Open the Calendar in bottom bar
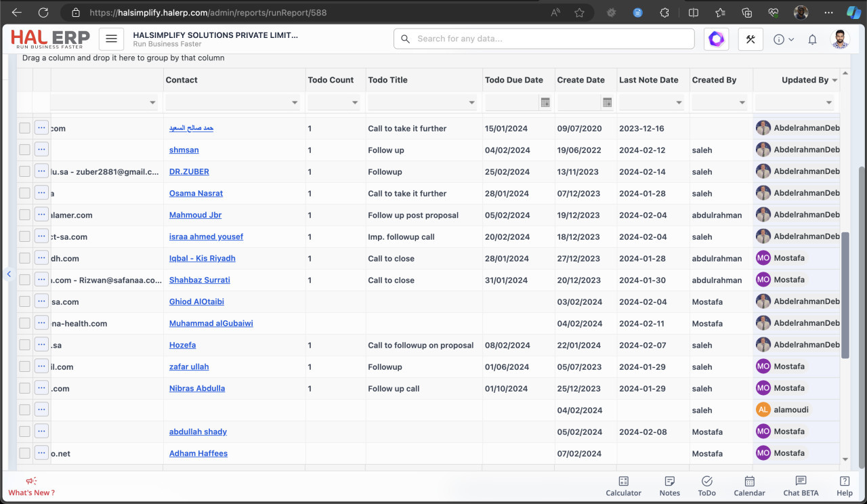Image resolution: width=867 pixels, height=504 pixels. (749, 486)
